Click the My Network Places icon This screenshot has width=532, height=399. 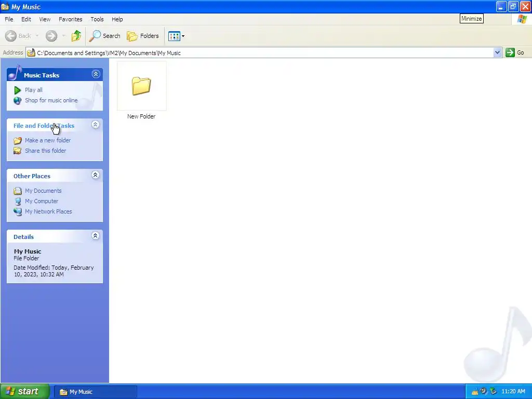click(18, 211)
